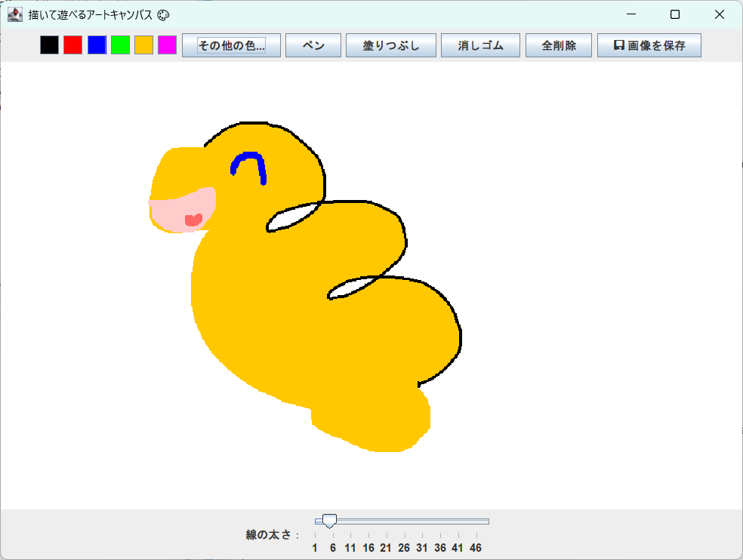Click the app icon in the title bar
Viewport: 743px width, 560px height.
click(x=15, y=14)
